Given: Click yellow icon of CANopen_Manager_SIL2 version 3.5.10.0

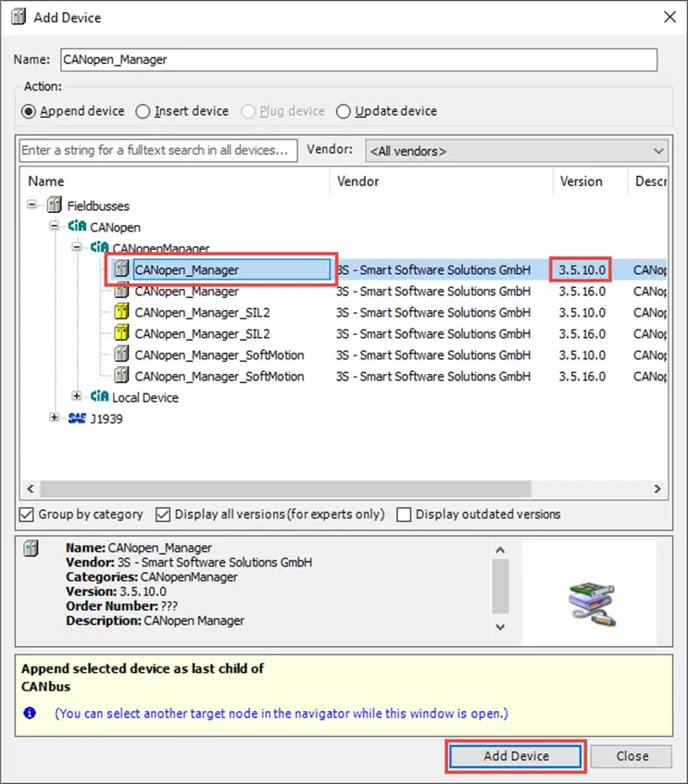Looking at the screenshot, I should (121, 312).
